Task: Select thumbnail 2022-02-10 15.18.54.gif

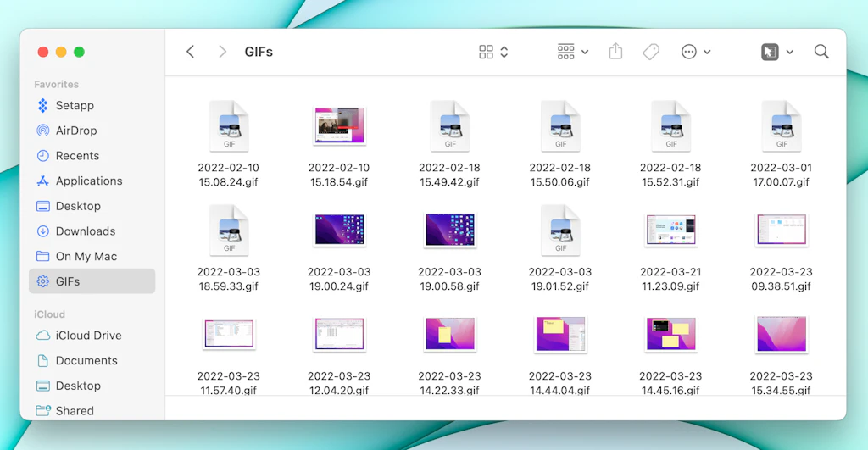Action: (x=339, y=125)
